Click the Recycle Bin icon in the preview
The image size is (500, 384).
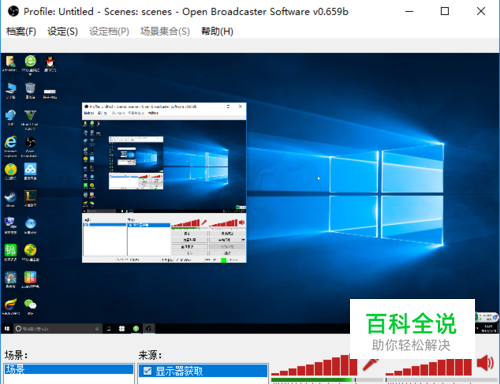(30, 88)
